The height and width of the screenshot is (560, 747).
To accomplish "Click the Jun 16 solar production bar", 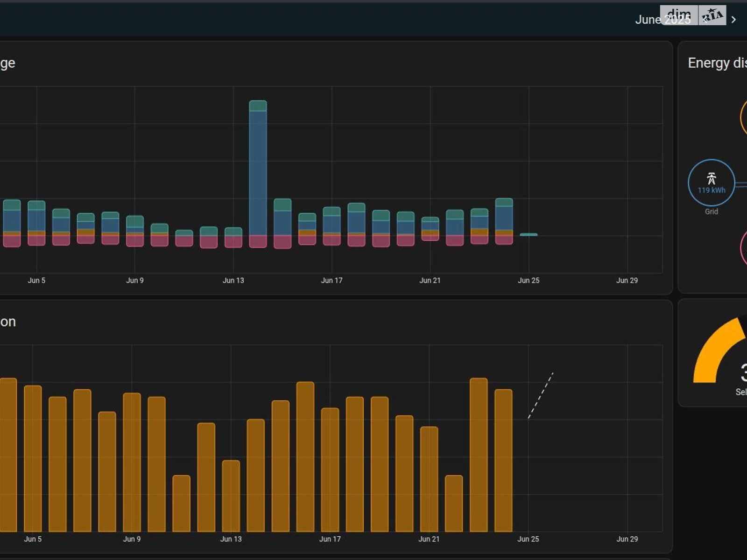I will [305, 457].
